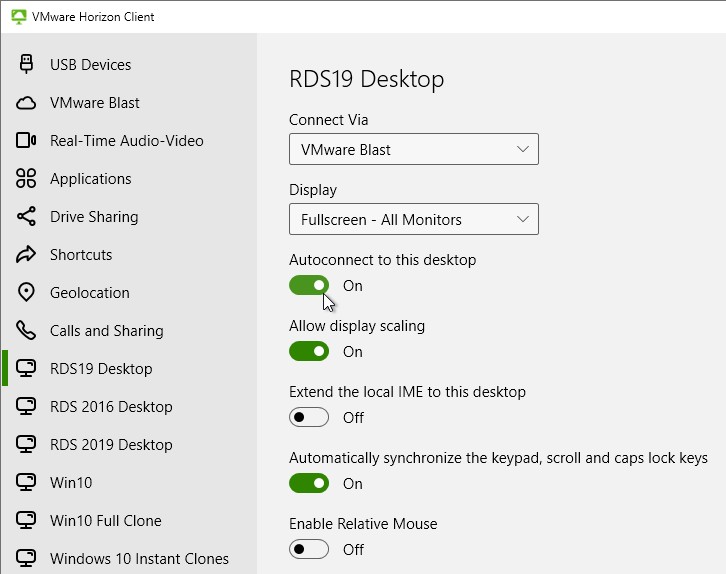
Task: Select Win10 desktop entry
Action: click(129, 482)
